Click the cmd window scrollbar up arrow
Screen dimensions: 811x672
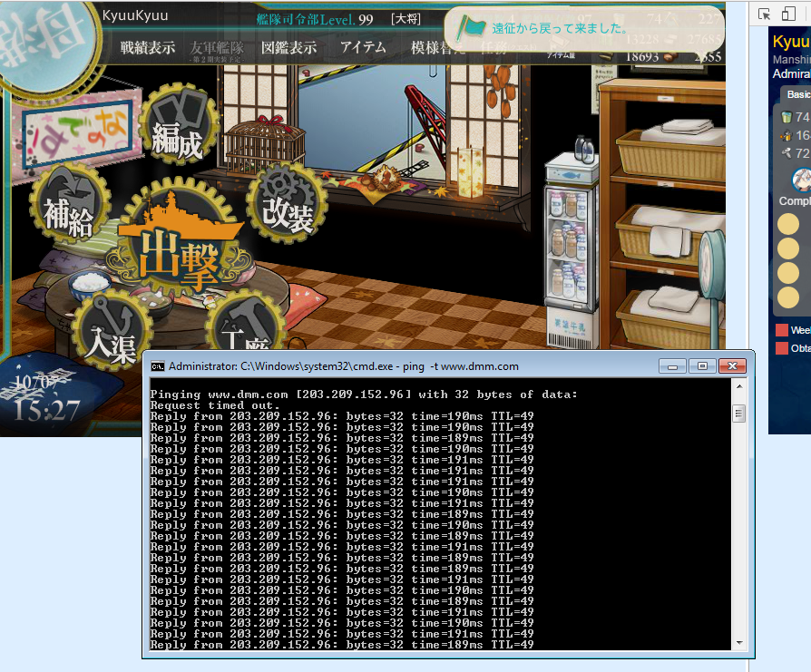click(x=739, y=386)
